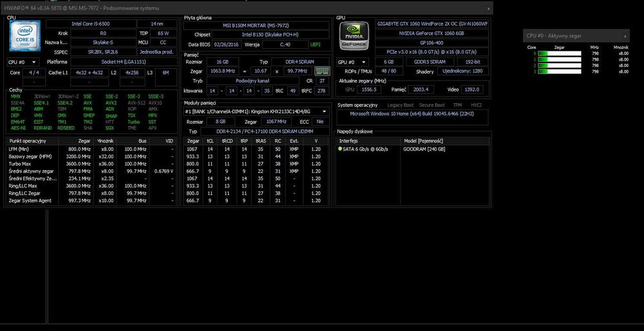Select the Bazowy zegar (HFM) row
Screen dimensions: 644x331
[91, 156]
